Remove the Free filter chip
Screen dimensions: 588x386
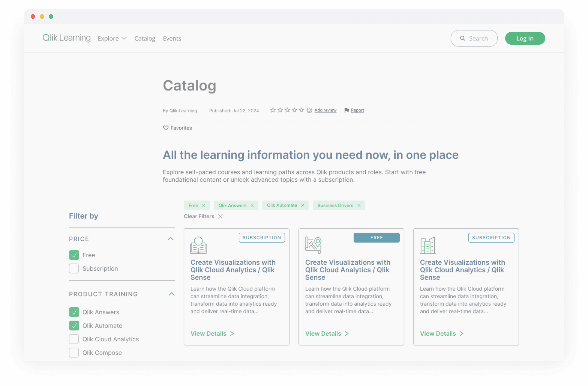tap(204, 205)
